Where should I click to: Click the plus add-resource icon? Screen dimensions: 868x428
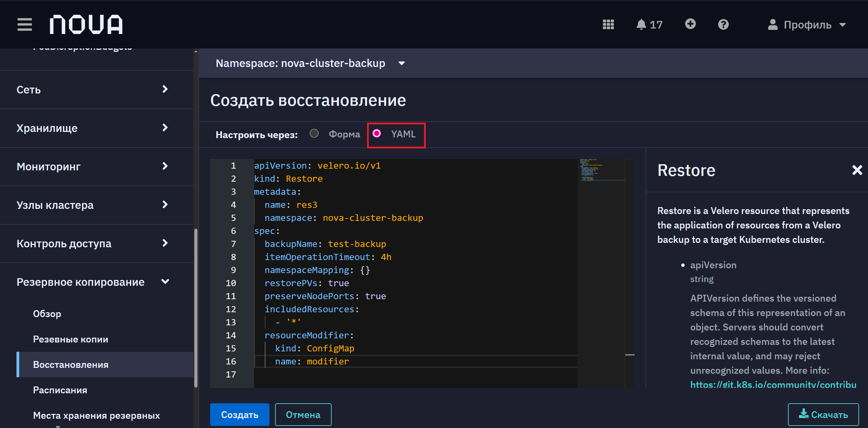pyautogui.click(x=690, y=24)
